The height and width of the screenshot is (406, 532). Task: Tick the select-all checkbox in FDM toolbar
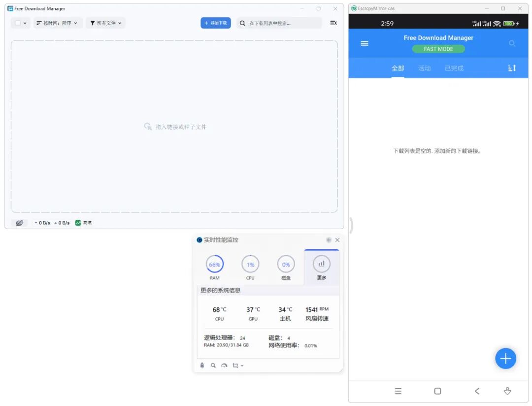[x=18, y=23]
